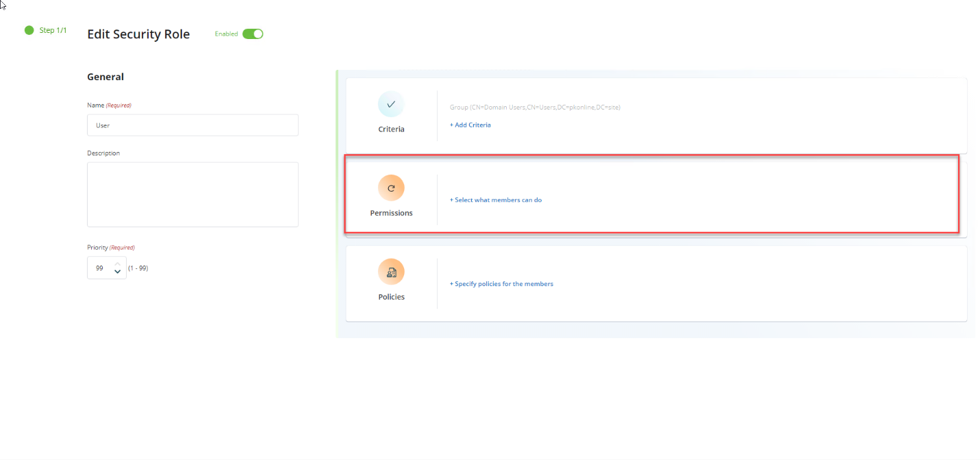Click the Description text area
980x460 pixels.
192,194
